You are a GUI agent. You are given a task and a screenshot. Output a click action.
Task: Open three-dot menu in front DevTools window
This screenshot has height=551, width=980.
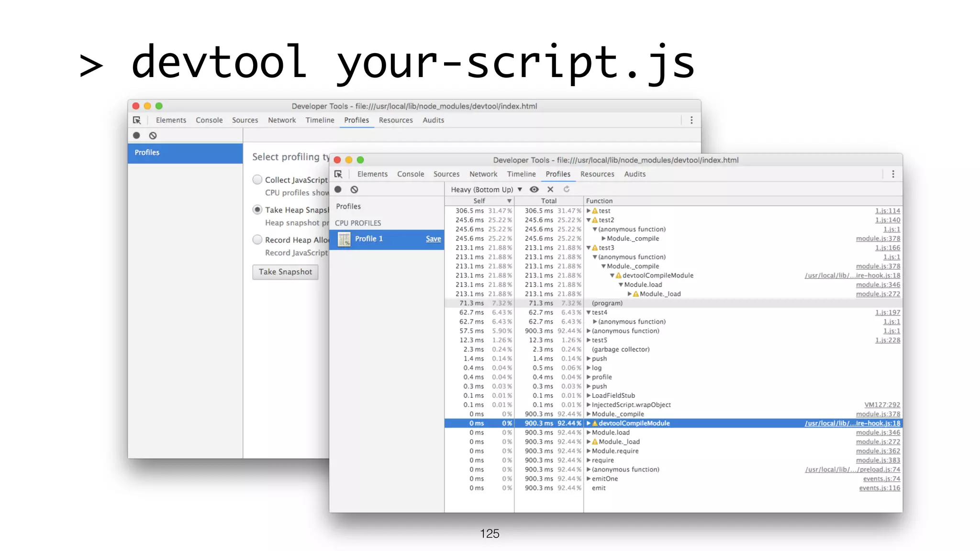[x=893, y=174]
